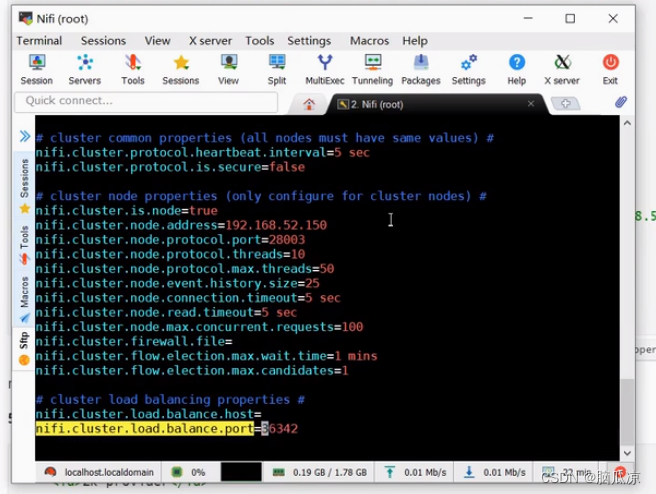This screenshot has height=494, width=656.
Task: Open the X server menu
Action: pyautogui.click(x=210, y=41)
